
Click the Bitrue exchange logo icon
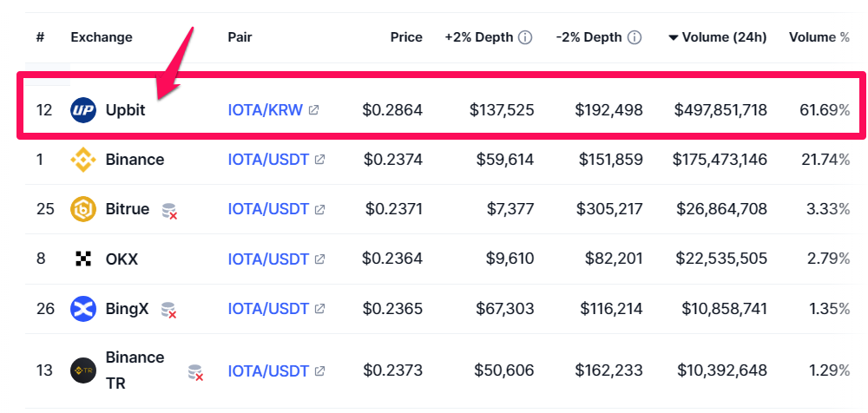(83, 209)
